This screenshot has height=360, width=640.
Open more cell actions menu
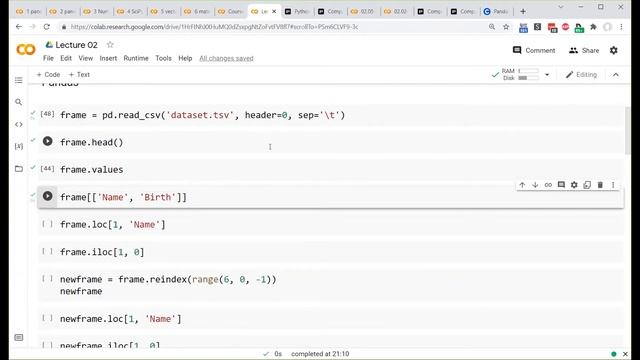click(613, 185)
